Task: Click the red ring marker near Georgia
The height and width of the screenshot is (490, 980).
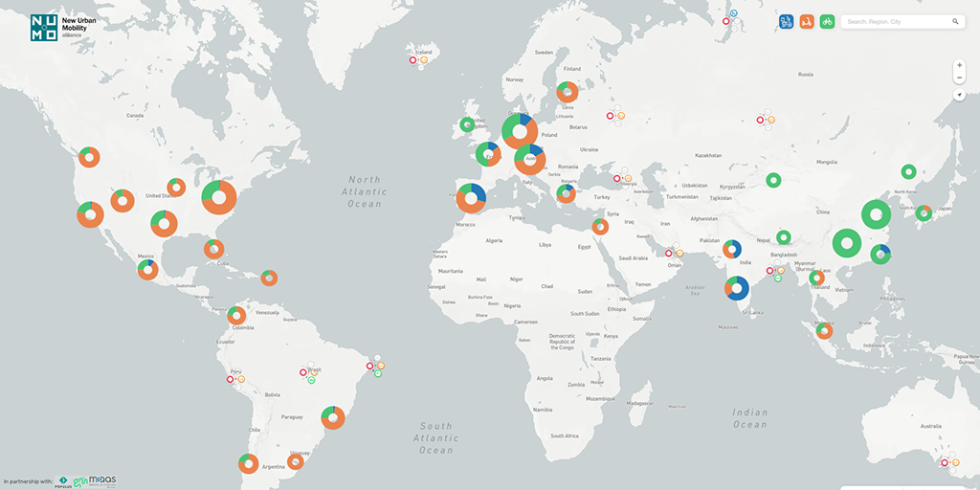Action: click(x=617, y=178)
